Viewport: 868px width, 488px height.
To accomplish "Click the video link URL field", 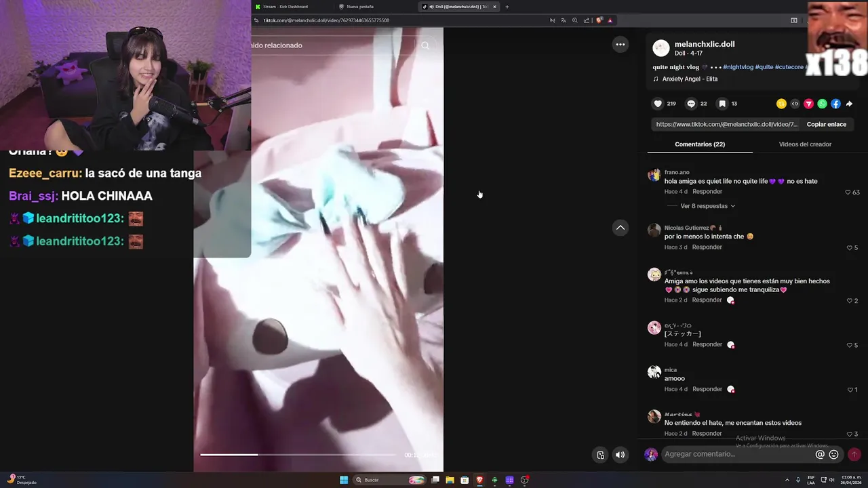I will (726, 125).
